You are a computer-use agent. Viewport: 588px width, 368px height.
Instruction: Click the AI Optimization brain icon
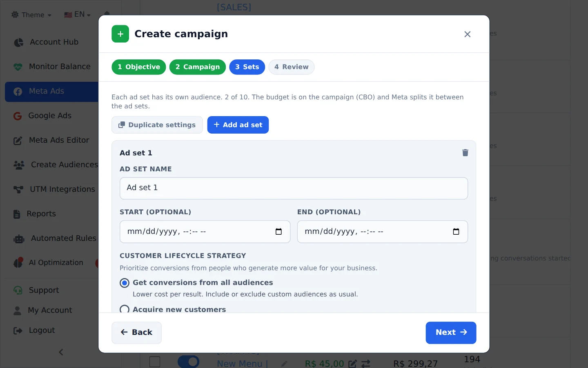(x=18, y=263)
